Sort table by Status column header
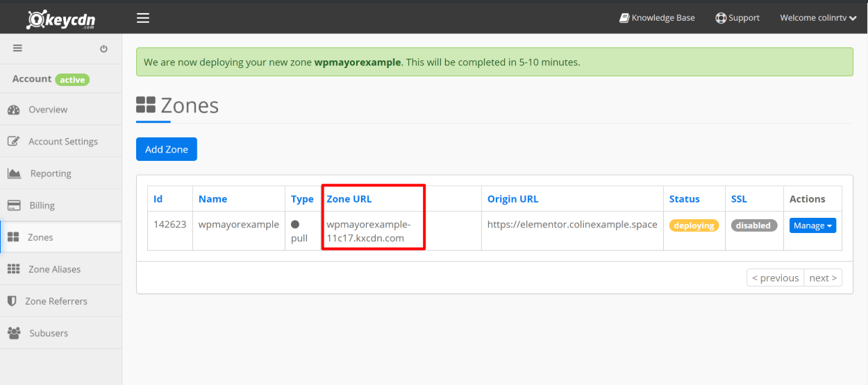This screenshot has height=385, width=868. [x=685, y=198]
